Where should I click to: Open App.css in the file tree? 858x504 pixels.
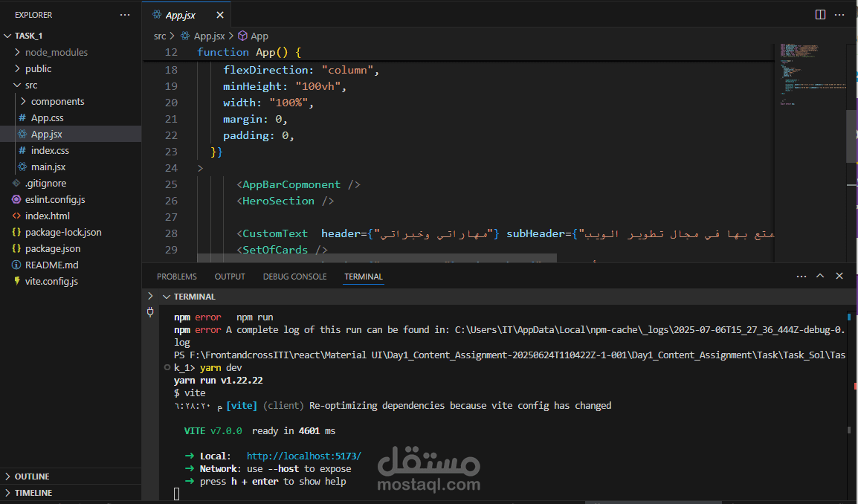(71, 117)
